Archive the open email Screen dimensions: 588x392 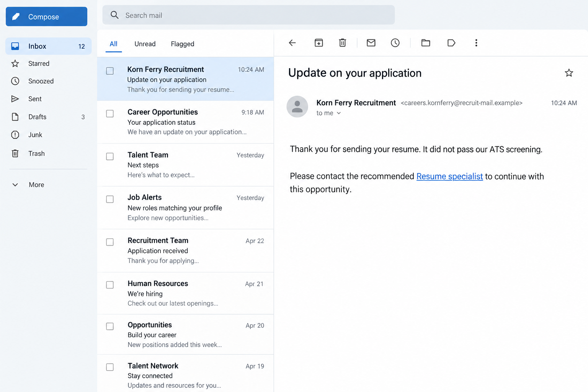click(318, 43)
